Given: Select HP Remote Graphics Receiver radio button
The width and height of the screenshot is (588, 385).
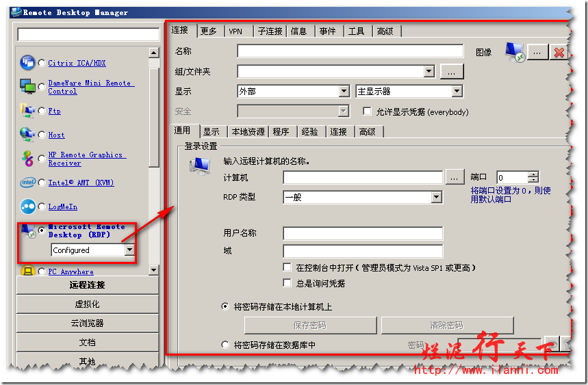Looking at the screenshot, I should pos(42,159).
